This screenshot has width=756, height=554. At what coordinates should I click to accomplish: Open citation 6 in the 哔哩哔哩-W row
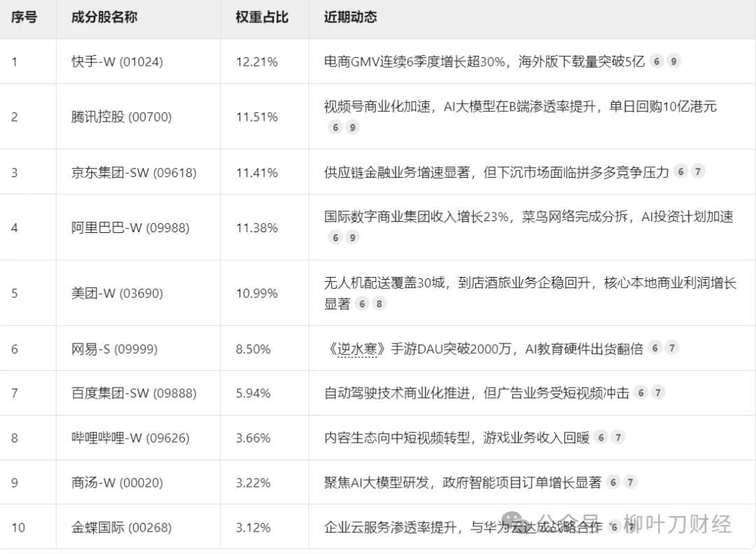601,437
